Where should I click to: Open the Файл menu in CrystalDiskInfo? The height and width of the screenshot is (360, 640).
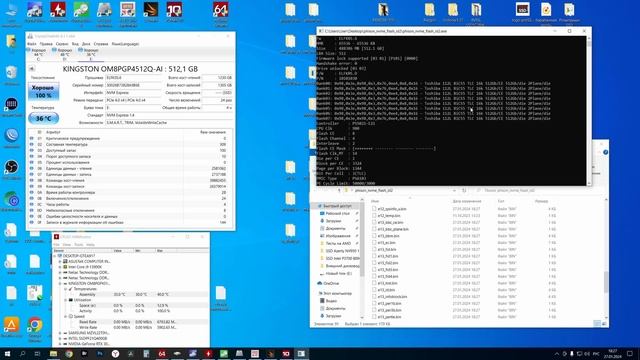31,44
